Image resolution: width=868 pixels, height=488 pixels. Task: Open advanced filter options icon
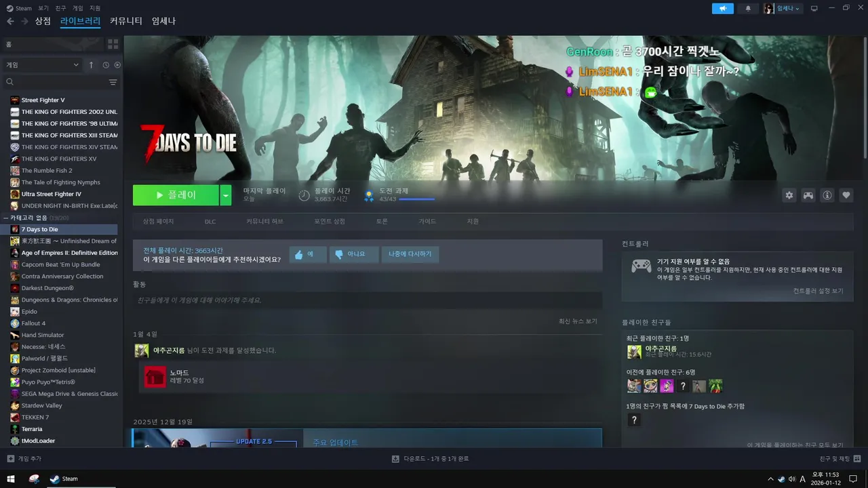coord(113,82)
